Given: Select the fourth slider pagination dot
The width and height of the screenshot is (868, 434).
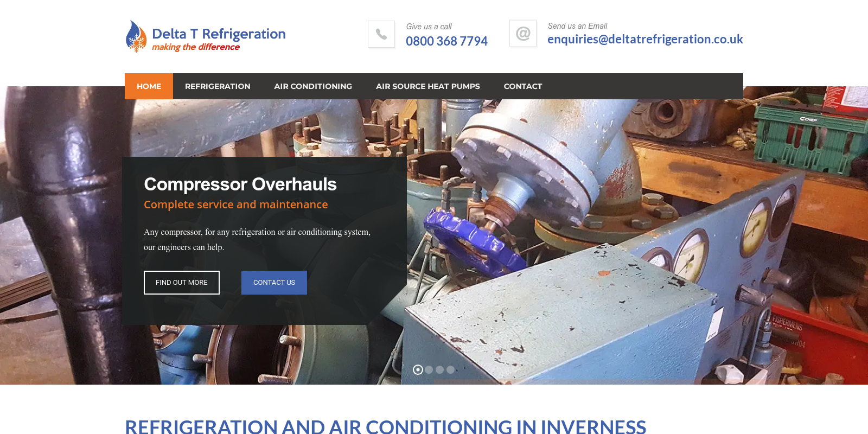Looking at the screenshot, I should (x=450, y=369).
